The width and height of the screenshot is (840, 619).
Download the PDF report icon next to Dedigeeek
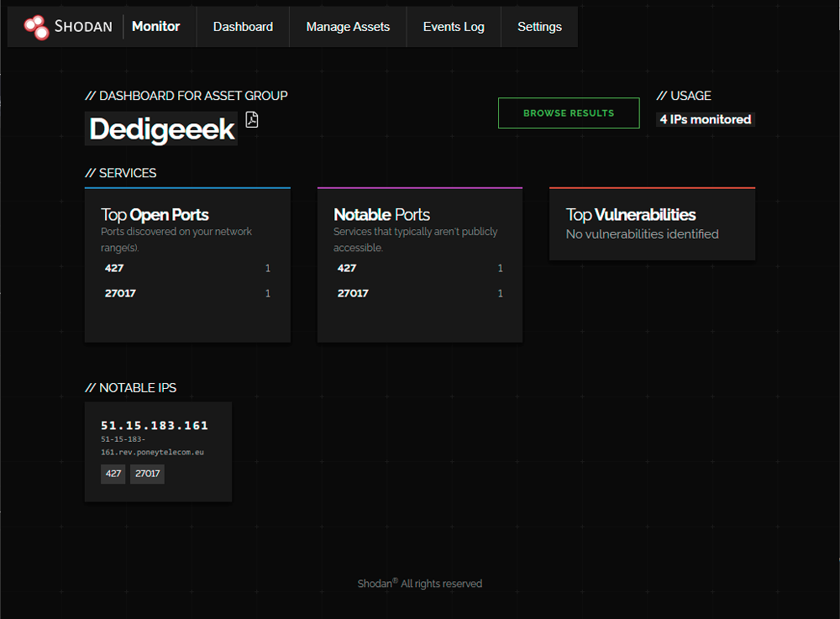click(252, 119)
